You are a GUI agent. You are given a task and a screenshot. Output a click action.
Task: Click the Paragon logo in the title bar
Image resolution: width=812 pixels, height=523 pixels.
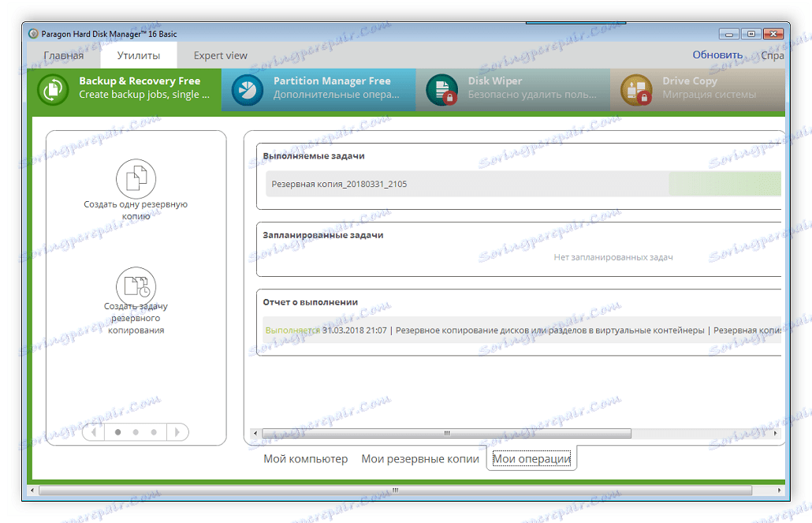point(33,33)
